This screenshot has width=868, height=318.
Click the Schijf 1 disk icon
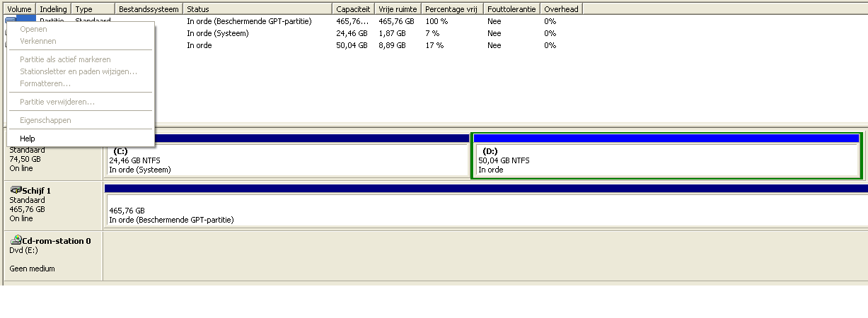[x=16, y=190]
